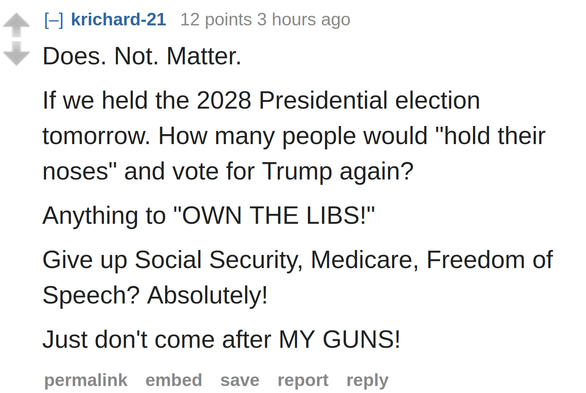Screen dimensions: 586x393
Task: Click the line starting "tomorrow. How many people"
Action: click(294, 136)
